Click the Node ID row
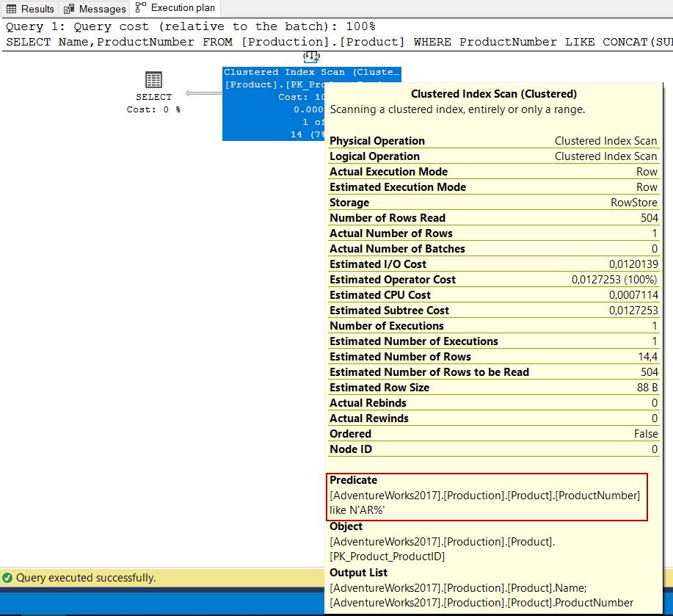The height and width of the screenshot is (616, 673). (494, 450)
